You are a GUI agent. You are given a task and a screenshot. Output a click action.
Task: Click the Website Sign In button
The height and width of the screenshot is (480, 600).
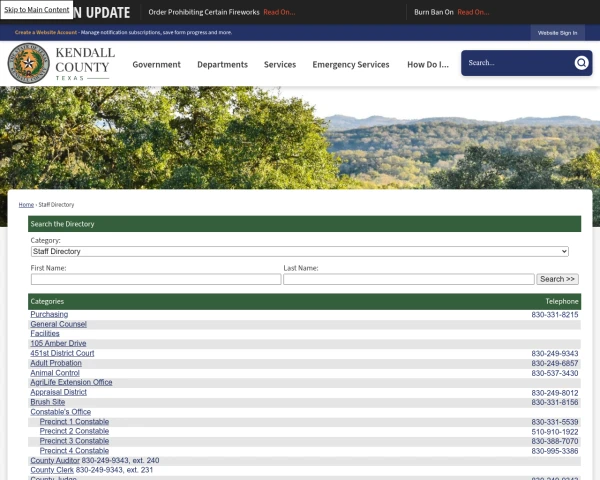click(x=557, y=32)
